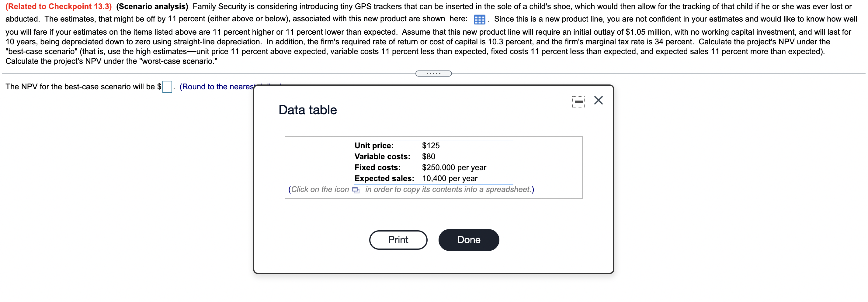Click the red "Related to Checkpoint 13.3" text

click(x=58, y=6)
